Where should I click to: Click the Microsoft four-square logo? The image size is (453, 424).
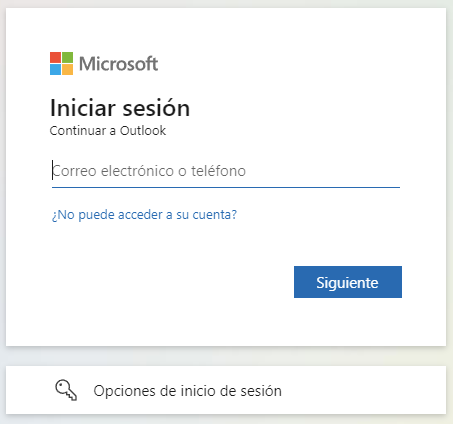[61, 63]
